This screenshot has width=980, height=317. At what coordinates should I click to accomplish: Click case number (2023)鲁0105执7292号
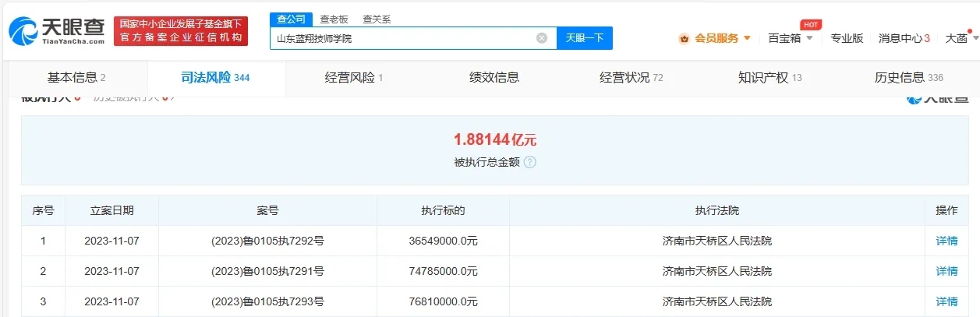click(267, 241)
